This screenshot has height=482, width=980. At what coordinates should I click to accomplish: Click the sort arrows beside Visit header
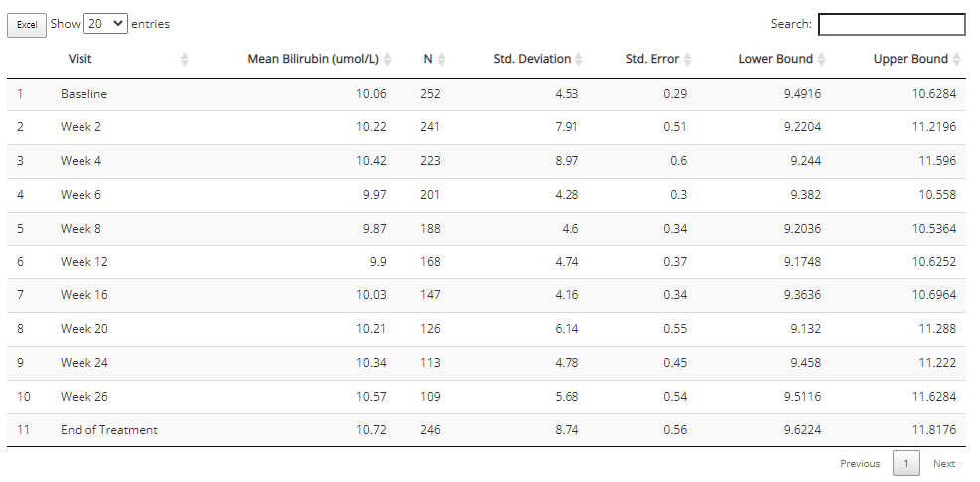185,59
